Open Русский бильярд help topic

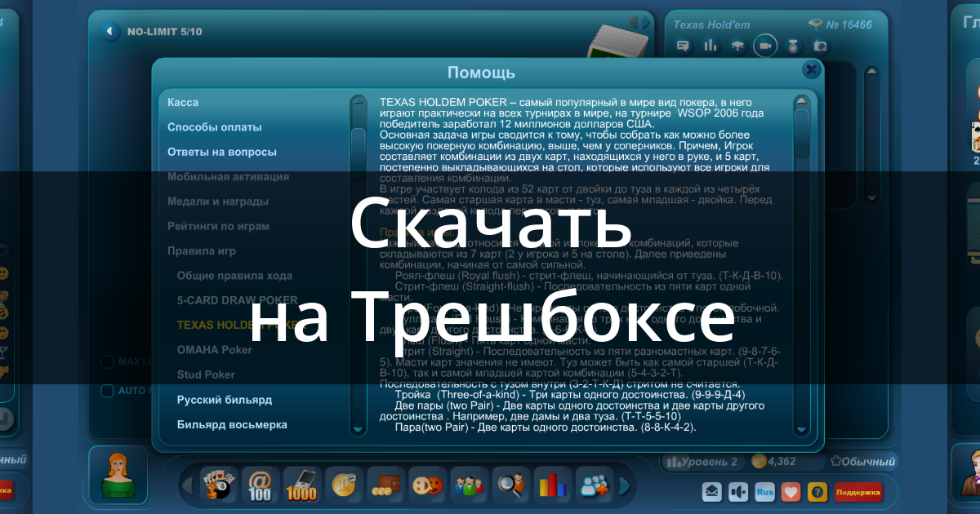225,400
